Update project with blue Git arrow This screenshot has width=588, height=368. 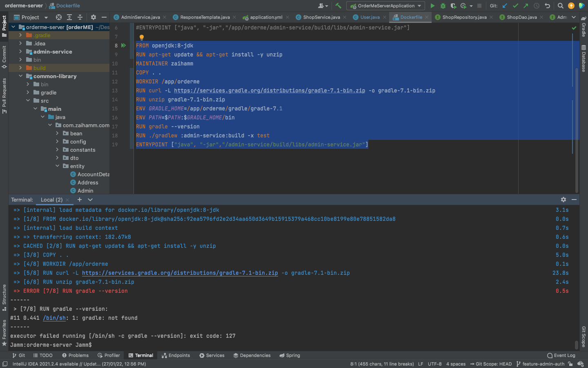[505, 6]
